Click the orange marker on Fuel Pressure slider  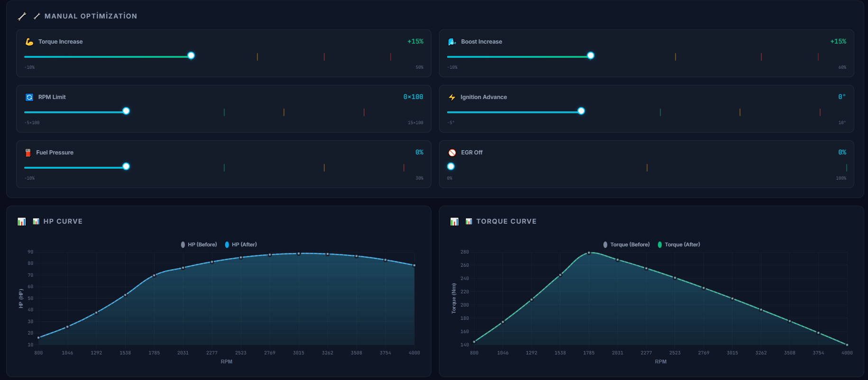tap(324, 168)
